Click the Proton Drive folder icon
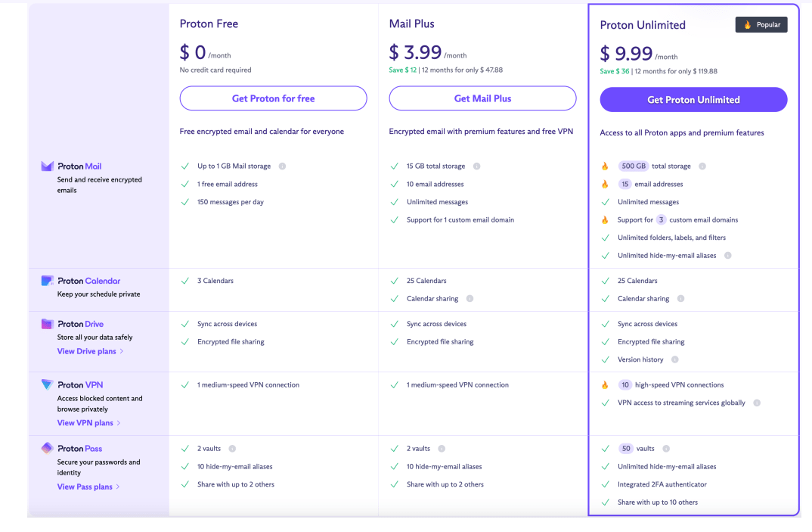Viewport: 812px width, 532px height. click(x=47, y=324)
